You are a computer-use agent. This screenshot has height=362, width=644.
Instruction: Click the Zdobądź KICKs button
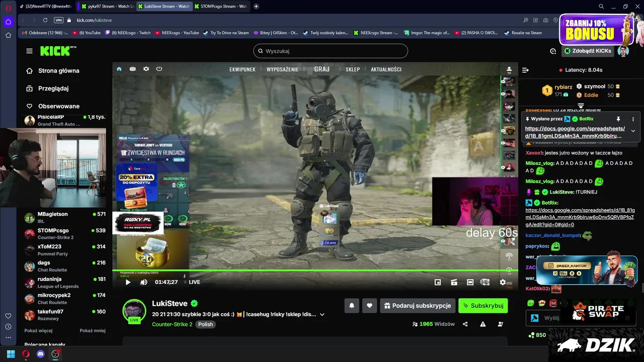pyautogui.click(x=588, y=51)
